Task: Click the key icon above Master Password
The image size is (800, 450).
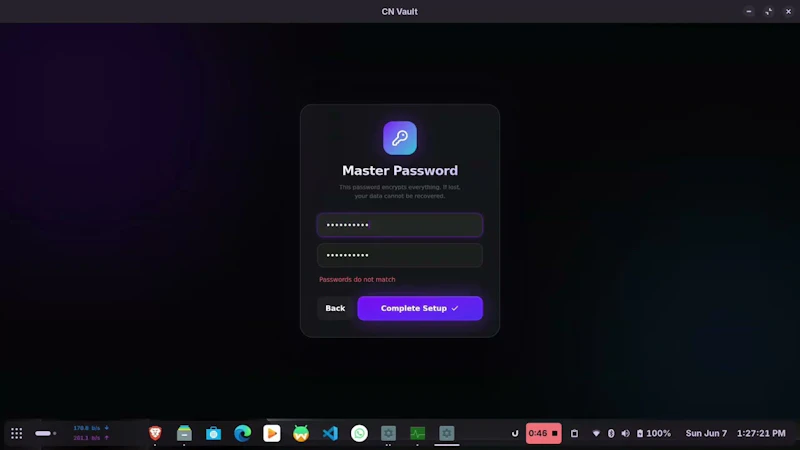Action: [x=399, y=138]
